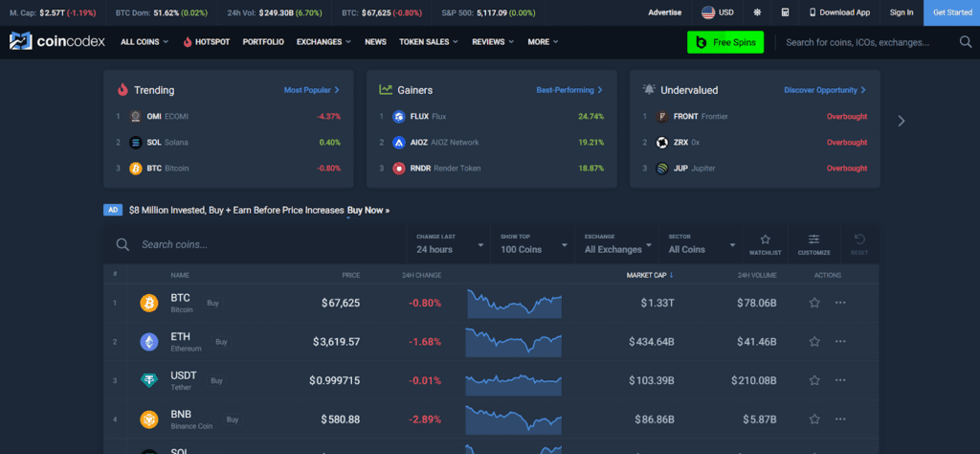Expand the Reviews menu

tap(493, 42)
